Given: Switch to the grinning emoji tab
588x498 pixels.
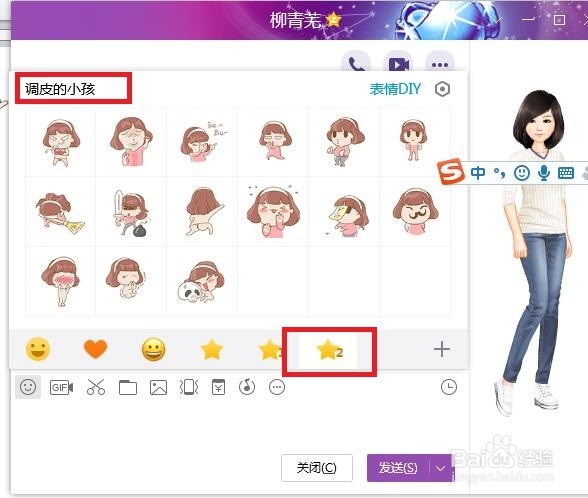Looking at the screenshot, I should click(x=153, y=349).
